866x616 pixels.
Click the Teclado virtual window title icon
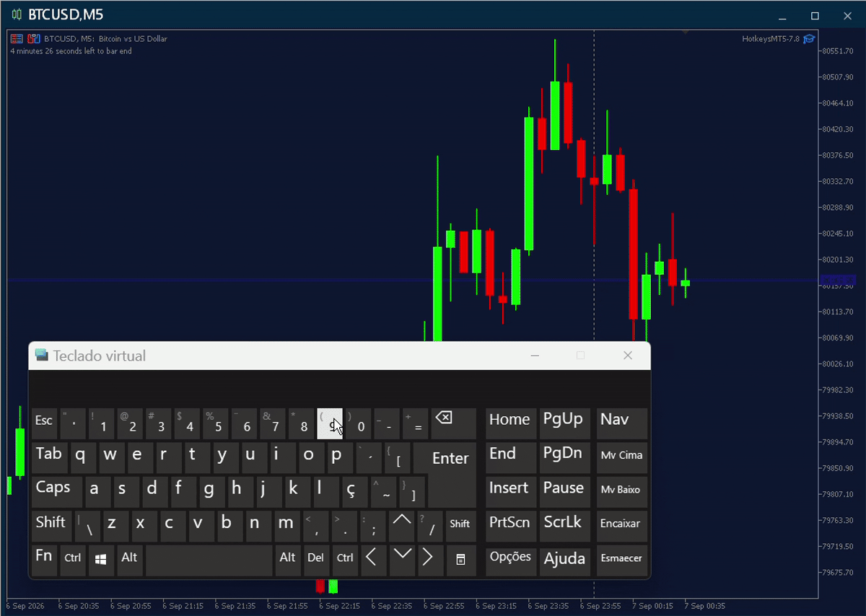(x=42, y=356)
